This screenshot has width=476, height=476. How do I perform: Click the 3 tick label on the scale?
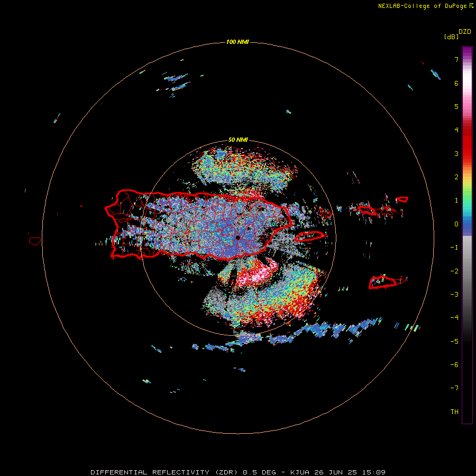pyautogui.click(x=456, y=153)
